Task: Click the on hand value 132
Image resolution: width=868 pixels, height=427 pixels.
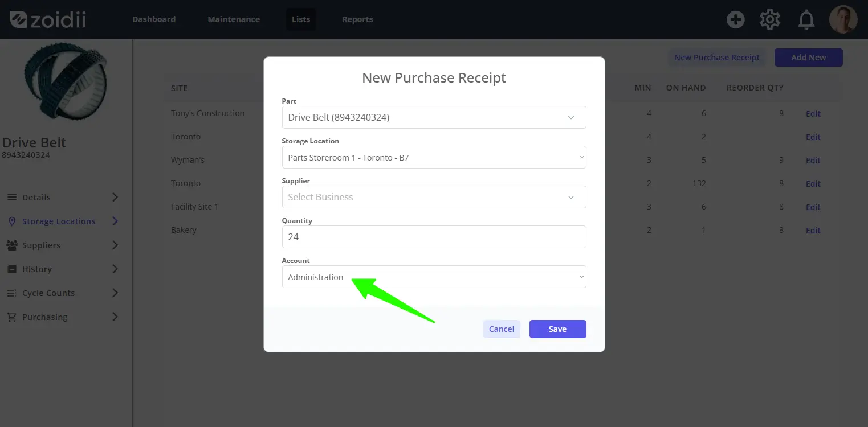Action: click(x=698, y=183)
